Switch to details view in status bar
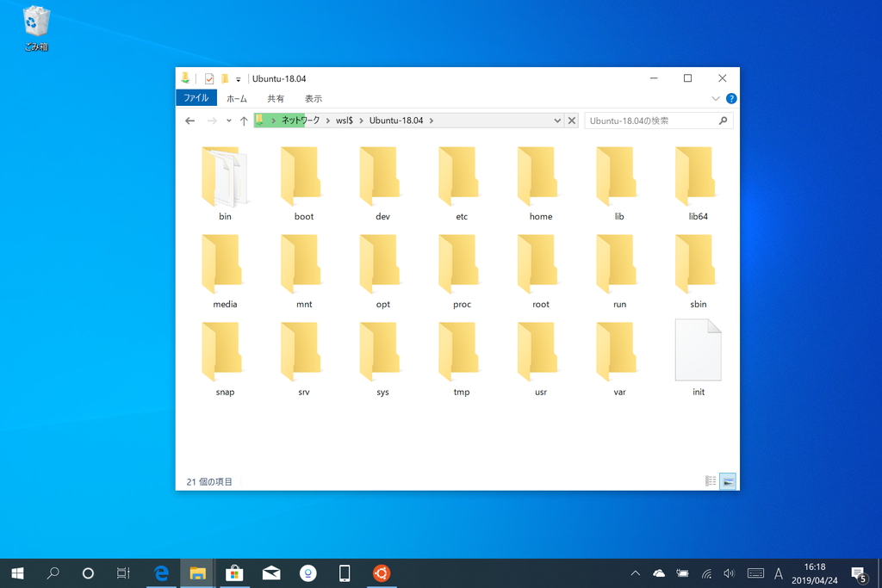The height and width of the screenshot is (588, 882). coord(711,481)
